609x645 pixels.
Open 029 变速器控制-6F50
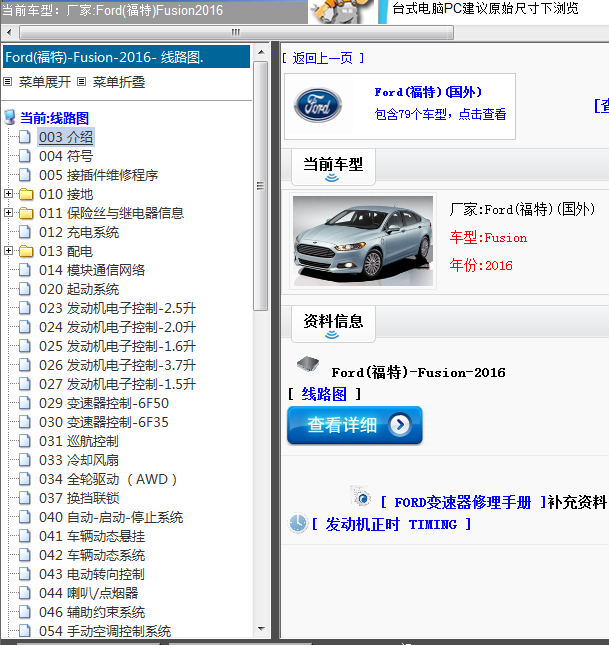[104, 403]
